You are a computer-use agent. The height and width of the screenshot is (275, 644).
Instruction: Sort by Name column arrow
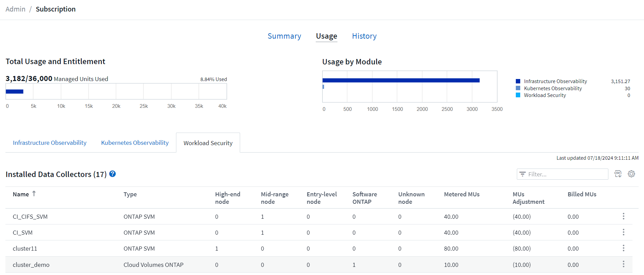pos(34,194)
